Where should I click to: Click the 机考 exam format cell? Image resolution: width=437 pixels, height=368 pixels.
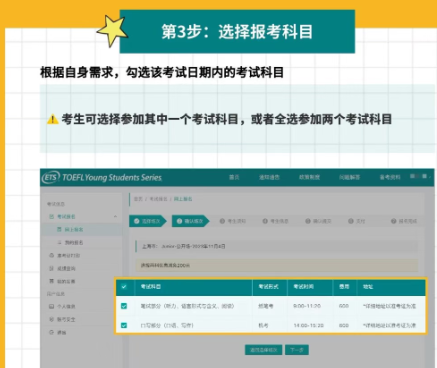[263, 325]
